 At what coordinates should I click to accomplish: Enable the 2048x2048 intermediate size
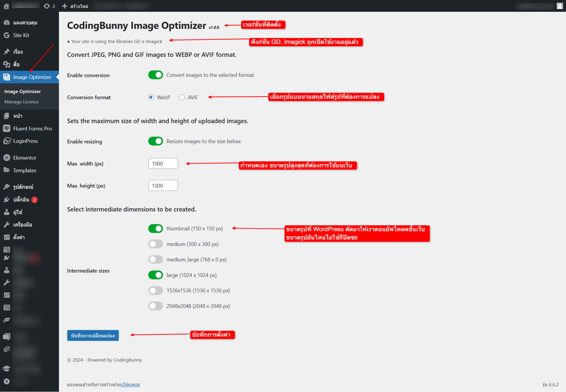156,306
